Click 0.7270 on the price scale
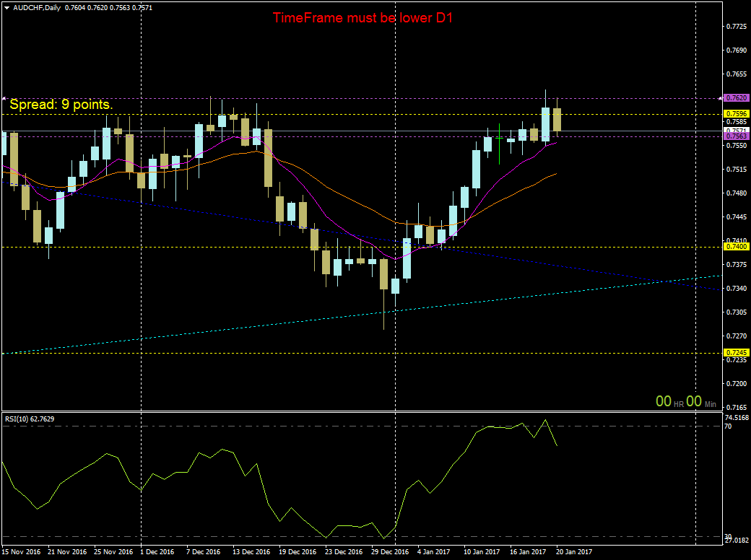This screenshot has height=560, width=751. pyautogui.click(x=737, y=336)
